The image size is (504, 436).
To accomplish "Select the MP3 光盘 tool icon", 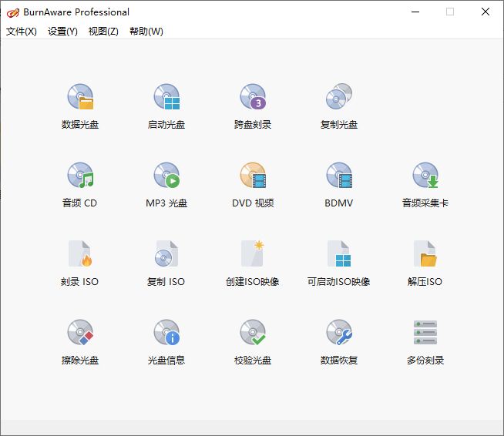I will 166,175.
